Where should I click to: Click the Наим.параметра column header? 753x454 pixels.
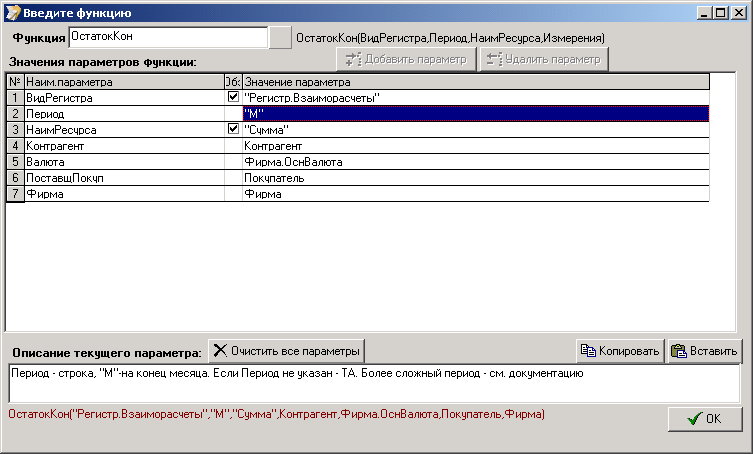pyautogui.click(x=124, y=82)
